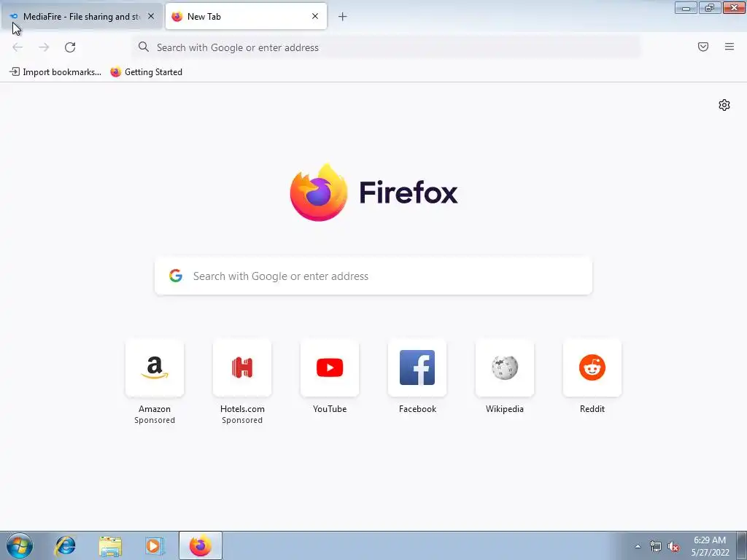The width and height of the screenshot is (747, 560).
Task: Go forward one page
Action: (44, 47)
